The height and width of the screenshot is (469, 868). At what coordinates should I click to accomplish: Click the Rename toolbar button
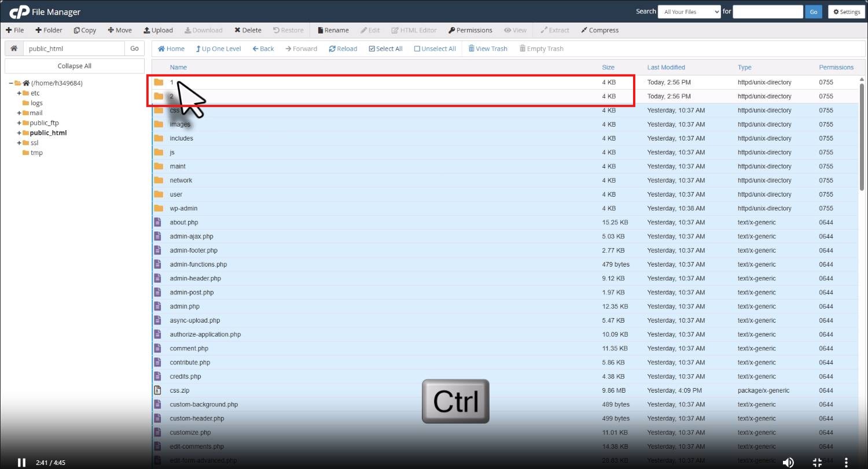coord(333,30)
